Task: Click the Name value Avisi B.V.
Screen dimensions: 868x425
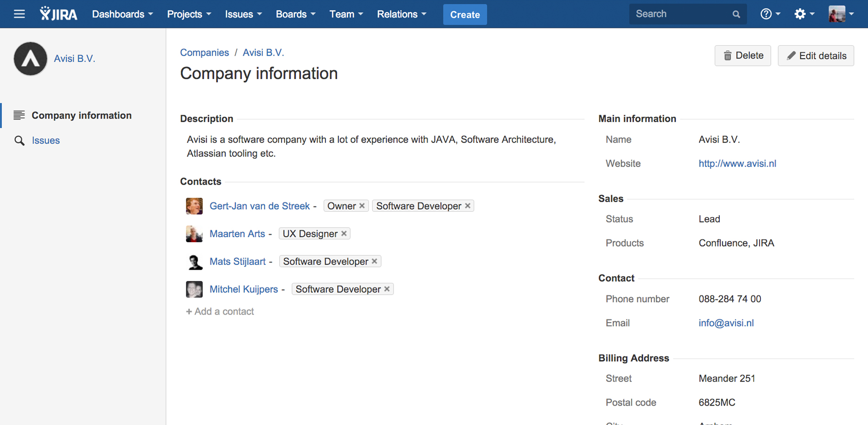Action: click(x=719, y=139)
